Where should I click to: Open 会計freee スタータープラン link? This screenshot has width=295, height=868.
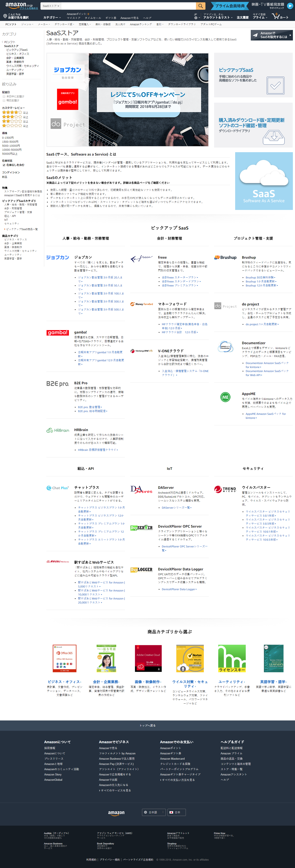pos(180,278)
